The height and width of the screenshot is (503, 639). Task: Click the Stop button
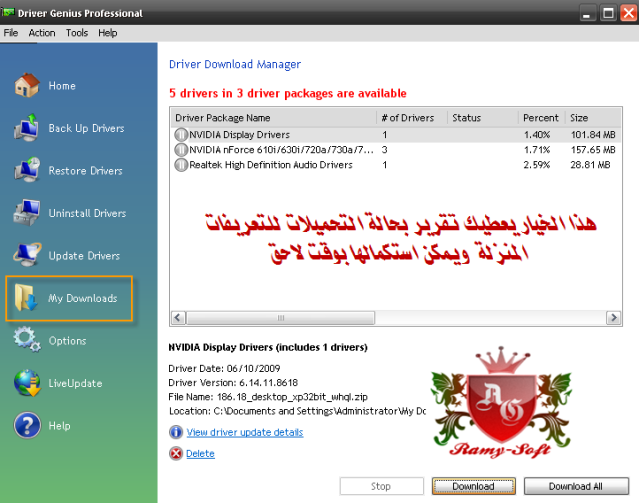tap(381, 486)
